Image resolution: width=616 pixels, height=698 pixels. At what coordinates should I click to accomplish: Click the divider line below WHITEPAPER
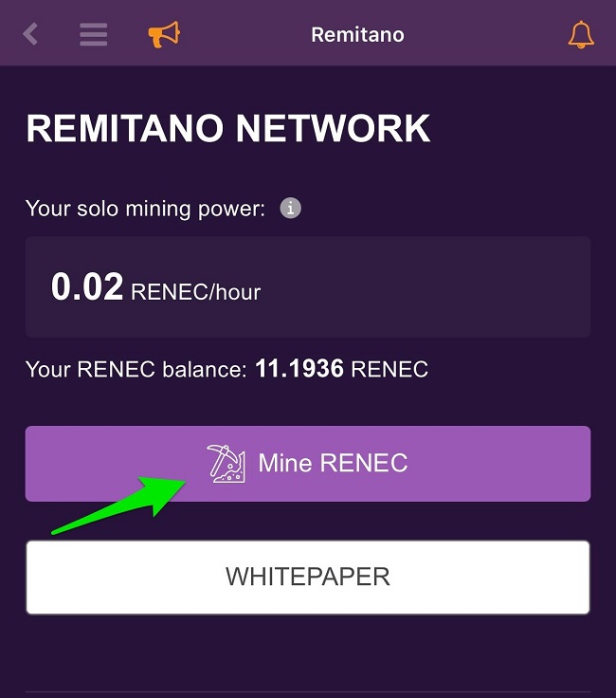pyautogui.click(x=308, y=692)
